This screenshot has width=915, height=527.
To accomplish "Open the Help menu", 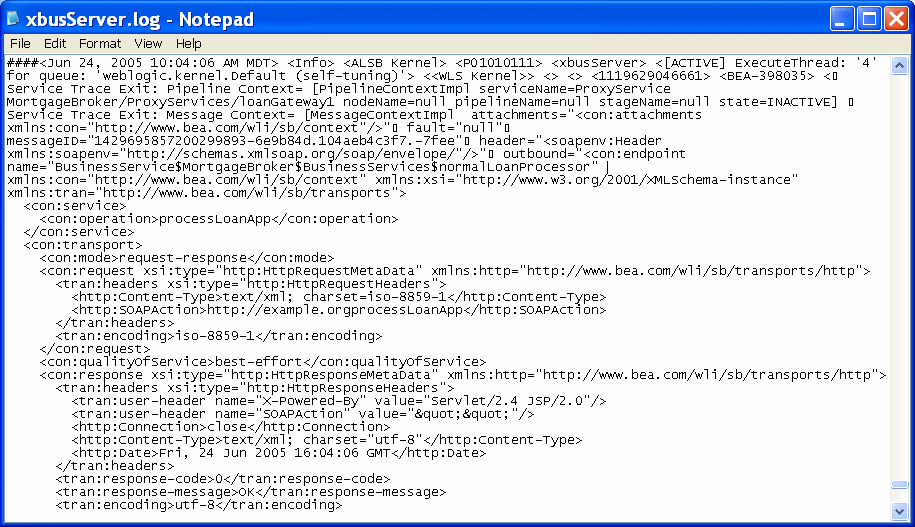I will tap(188, 44).
